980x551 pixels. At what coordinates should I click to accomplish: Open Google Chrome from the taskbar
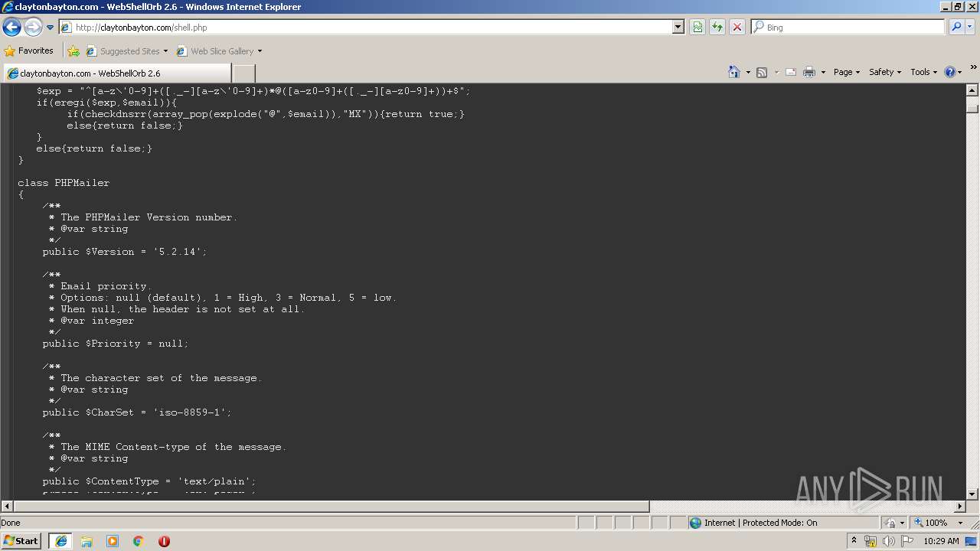click(x=139, y=541)
